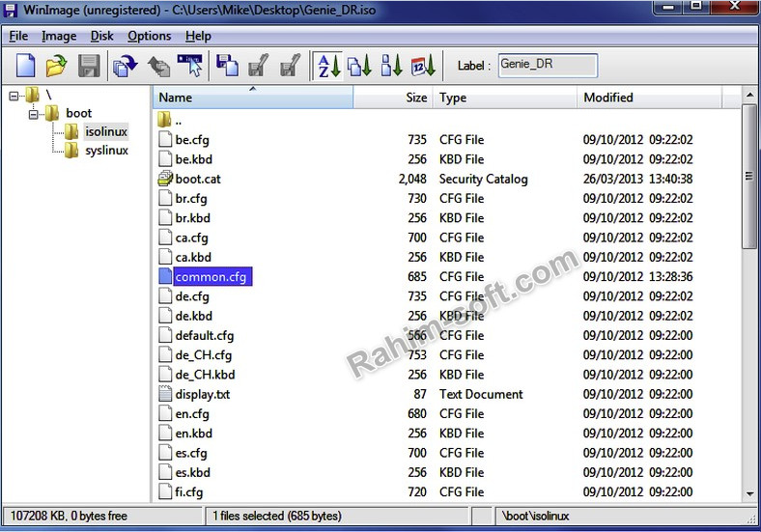Click the Inject file toolbar icon
Viewport: 761px width, 532px height.
pyautogui.click(x=227, y=66)
